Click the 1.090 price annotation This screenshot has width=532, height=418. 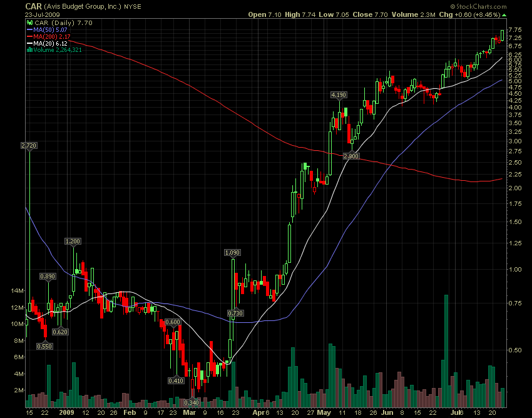point(232,253)
